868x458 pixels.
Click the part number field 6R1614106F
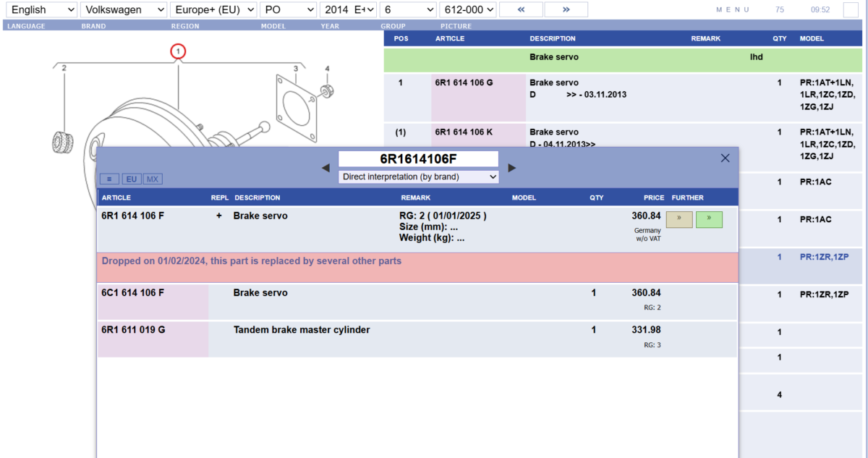click(419, 159)
